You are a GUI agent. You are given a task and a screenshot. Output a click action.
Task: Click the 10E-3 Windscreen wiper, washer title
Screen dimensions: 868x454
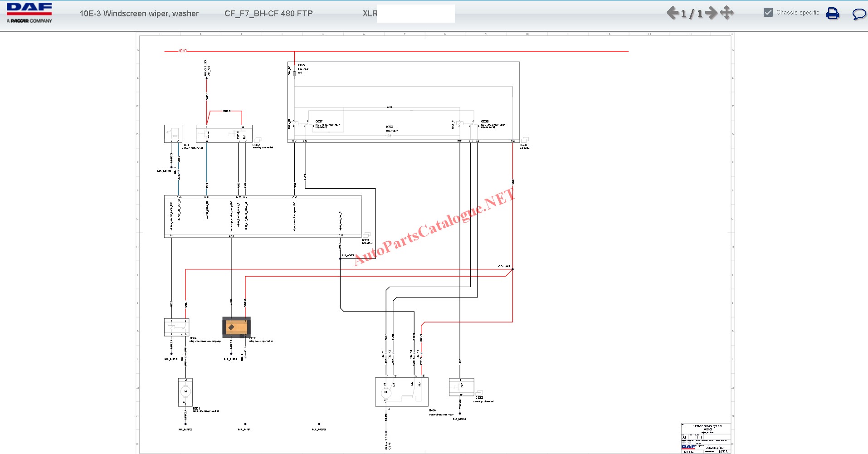pos(139,14)
